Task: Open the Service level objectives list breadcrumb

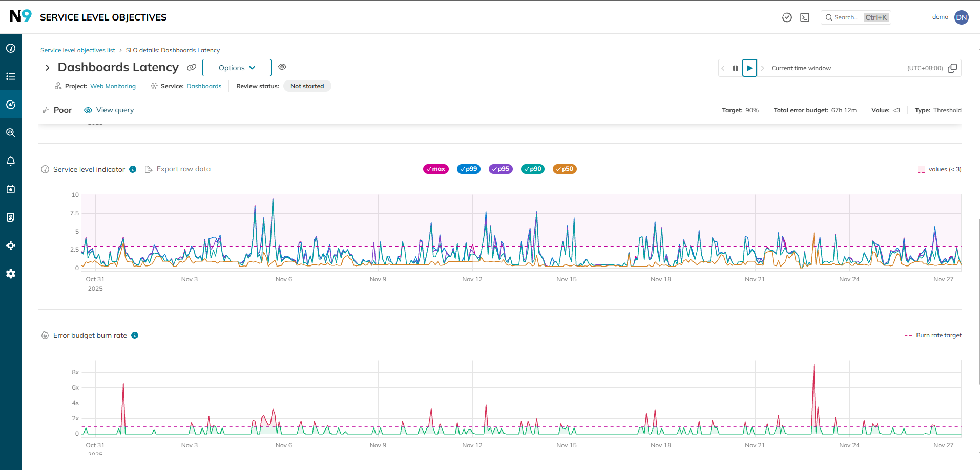Action: pyautogui.click(x=77, y=50)
